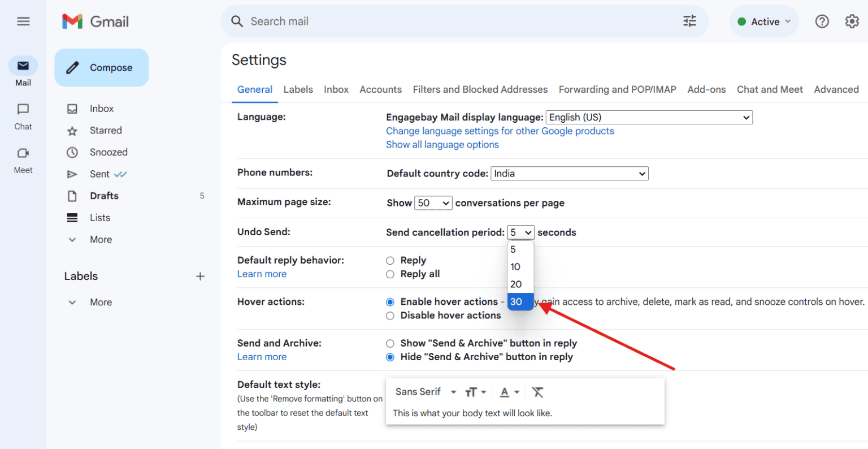Open the Compose window
Image resolution: width=868 pixels, height=449 pixels.
[101, 67]
